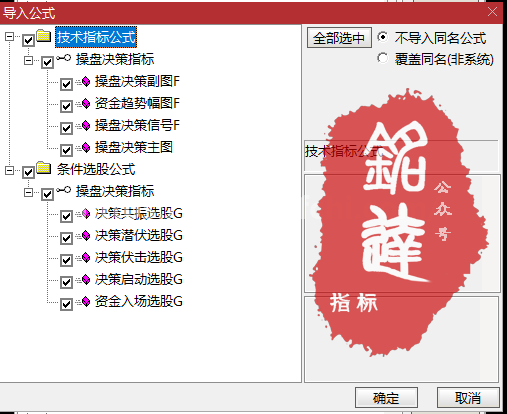Click the key icon of the first 操盘决策指标 group
The image size is (507, 414).
click(63, 58)
